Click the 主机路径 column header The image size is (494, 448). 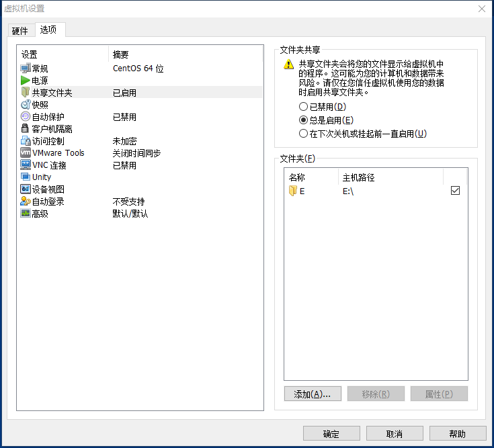click(x=390, y=177)
